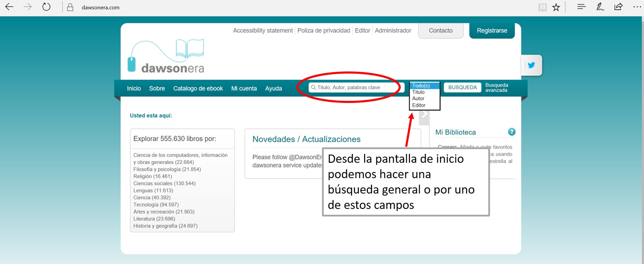The height and width of the screenshot is (264, 644).
Task: Browse Ciencia de los computadores category
Action: [180, 159]
